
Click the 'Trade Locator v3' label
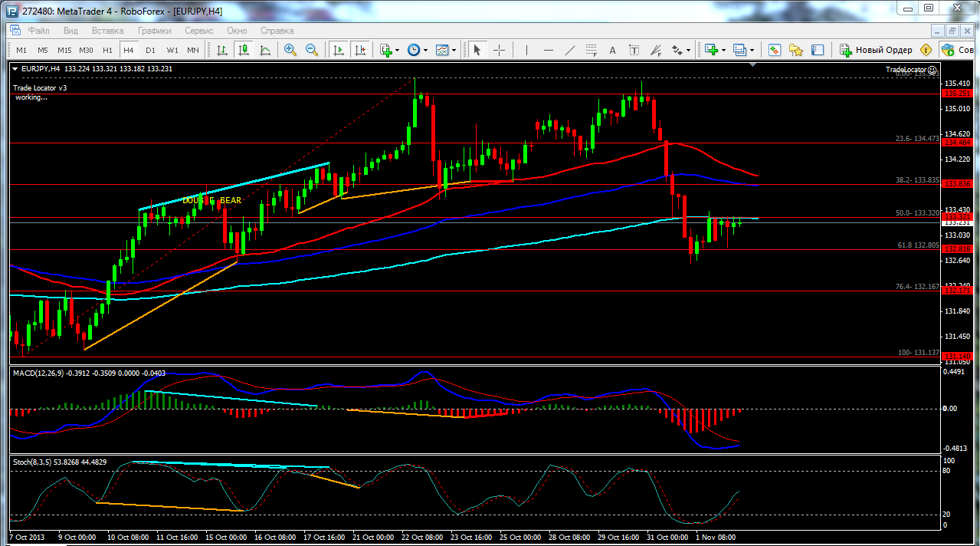point(40,88)
